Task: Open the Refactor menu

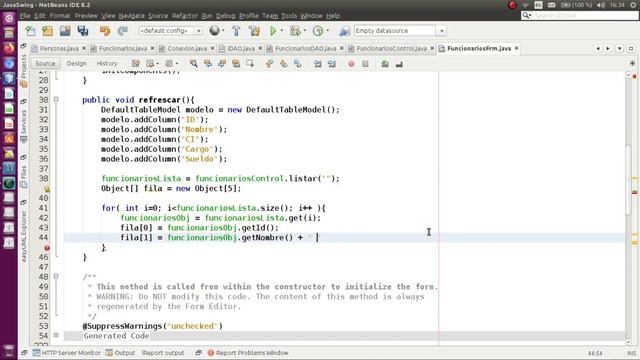Action: (184, 16)
